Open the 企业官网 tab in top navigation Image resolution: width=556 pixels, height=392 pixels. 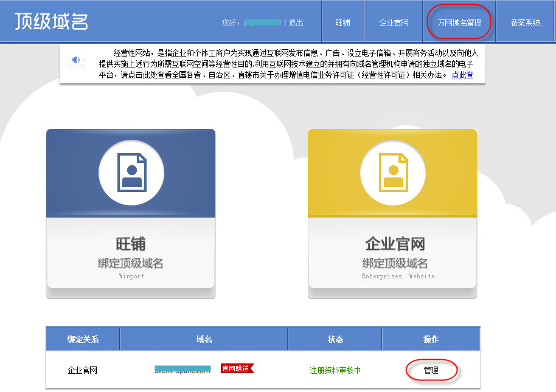pyautogui.click(x=394, y=22)
